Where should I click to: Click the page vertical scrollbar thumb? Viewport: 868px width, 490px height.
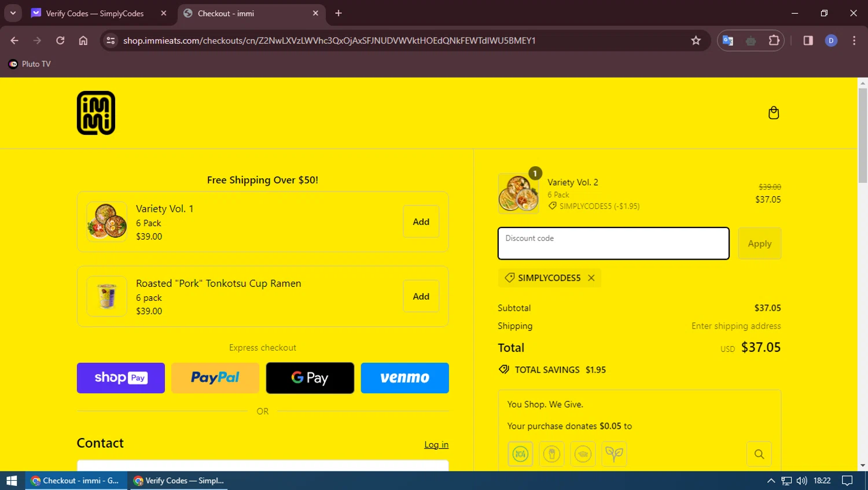click(x=863, y=136)
